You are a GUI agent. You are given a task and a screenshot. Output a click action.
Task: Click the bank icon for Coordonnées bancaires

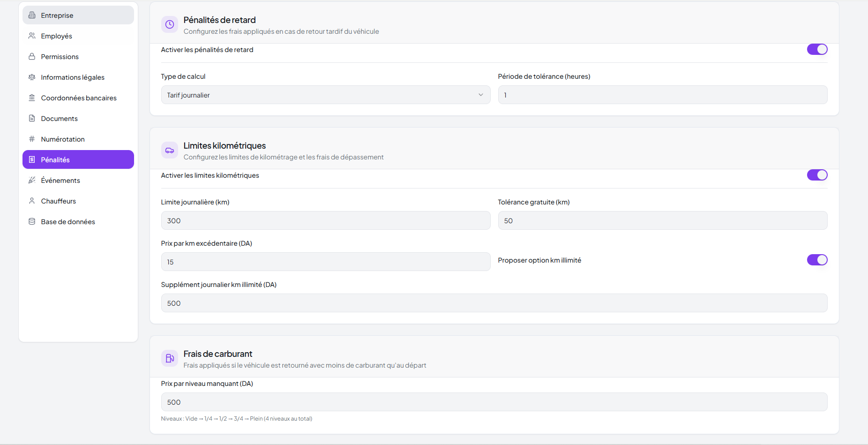coord(32,98)
